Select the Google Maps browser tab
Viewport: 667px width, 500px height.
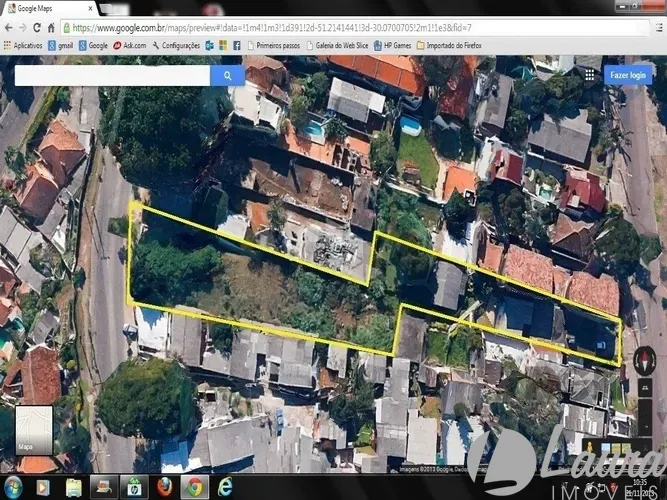point(50,9)
